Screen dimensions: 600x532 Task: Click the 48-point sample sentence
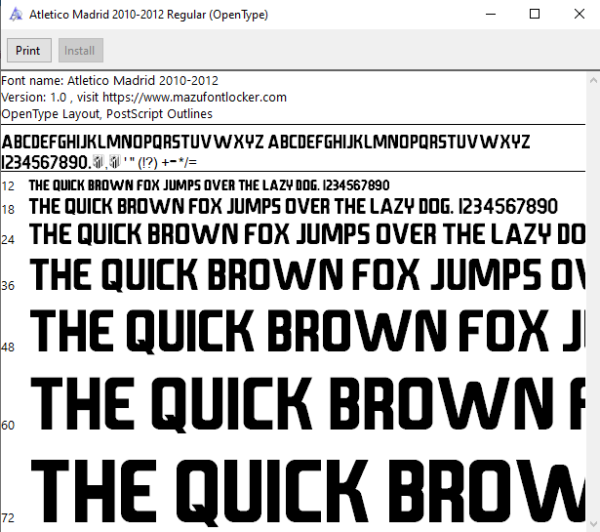tap(307, 331)
